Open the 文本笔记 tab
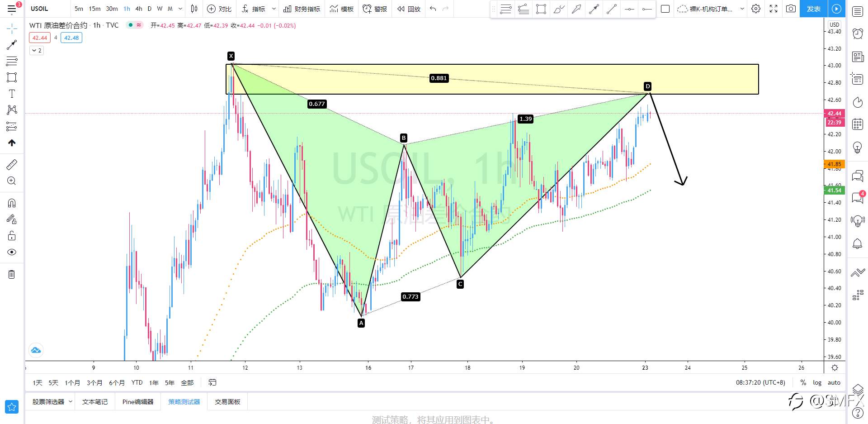 point(95,401)
